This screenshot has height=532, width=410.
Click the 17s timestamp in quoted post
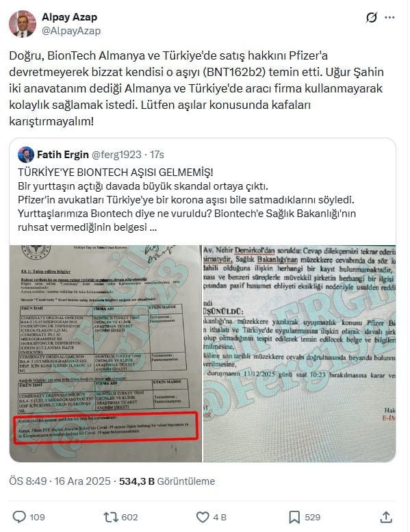[x=157, y=155]
